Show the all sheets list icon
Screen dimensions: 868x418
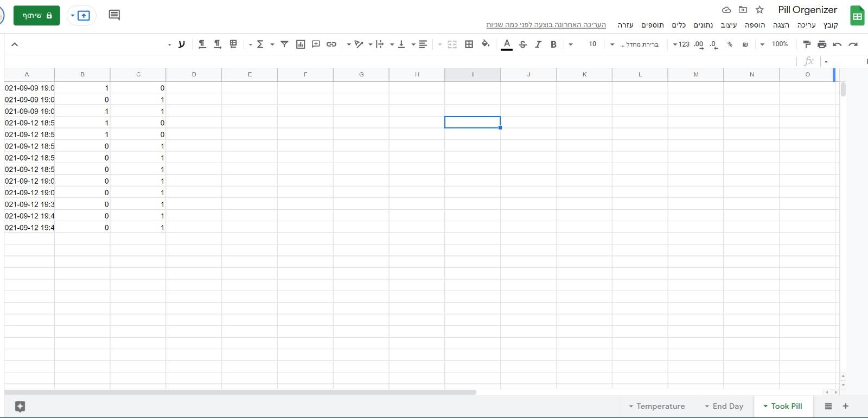pos(828,406)
